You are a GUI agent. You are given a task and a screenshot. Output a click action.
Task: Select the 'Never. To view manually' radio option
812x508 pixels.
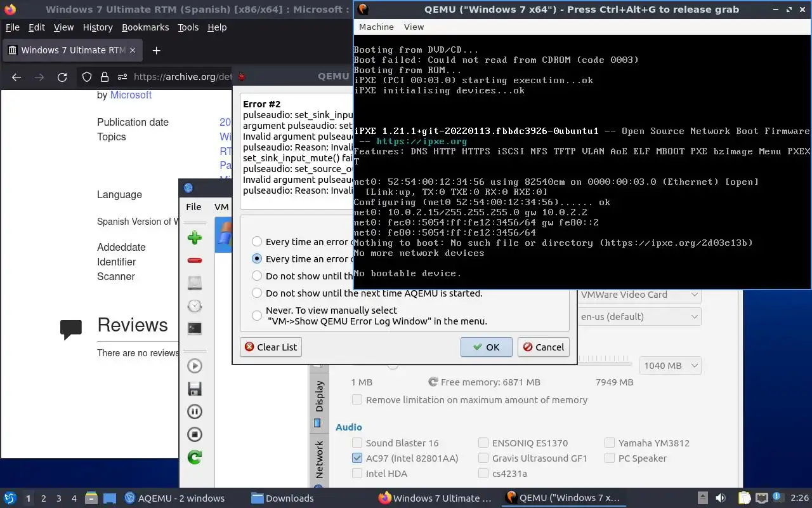[257, 316]
